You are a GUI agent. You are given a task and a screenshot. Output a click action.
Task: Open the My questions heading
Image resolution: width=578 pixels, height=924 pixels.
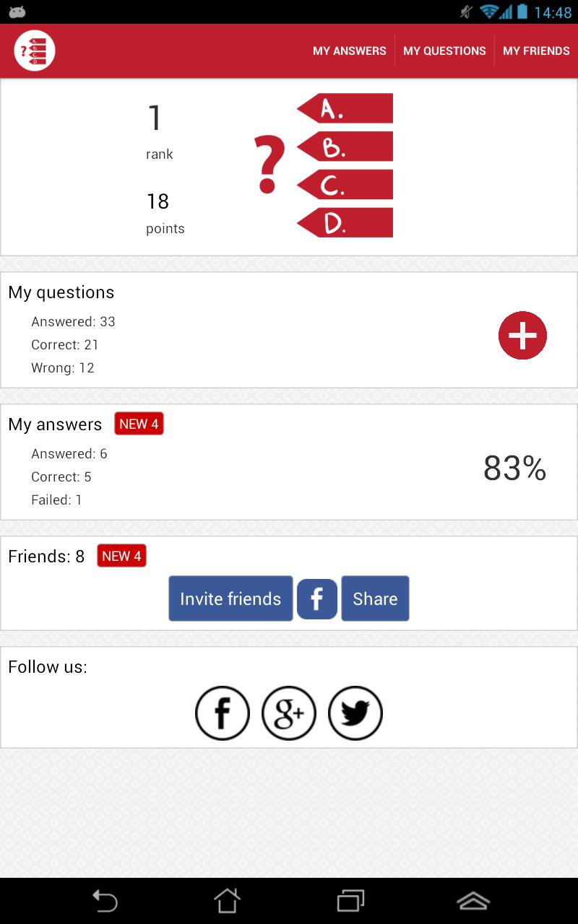point(61,292)
